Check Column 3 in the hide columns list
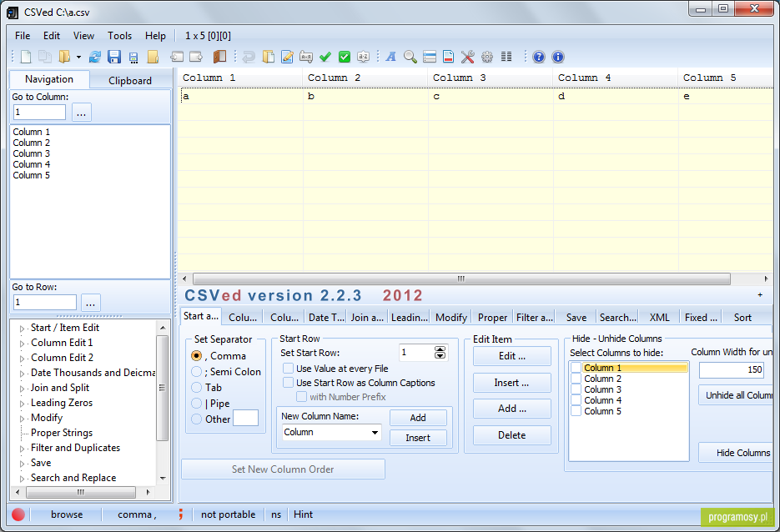This screenshot has height=532, width=780. point(576,389)
